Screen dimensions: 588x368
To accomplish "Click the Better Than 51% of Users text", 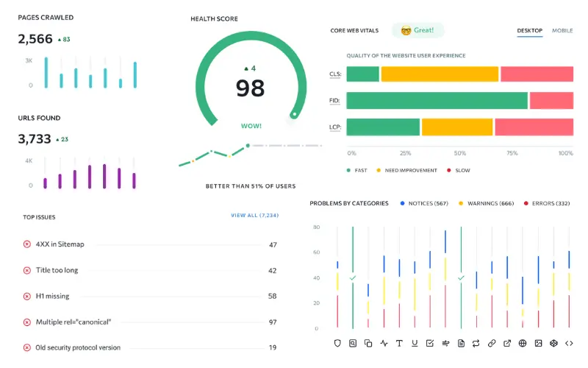I will [x=251, y=186].
